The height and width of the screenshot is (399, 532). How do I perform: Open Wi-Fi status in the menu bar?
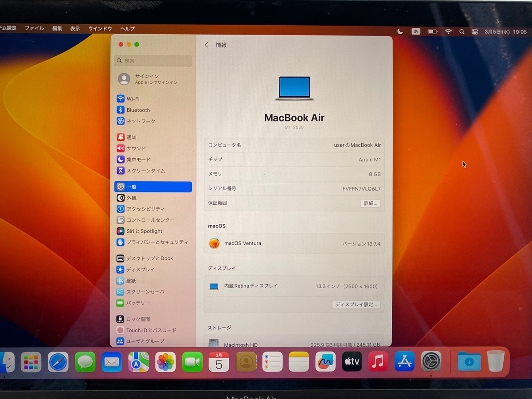click(448, 31)
